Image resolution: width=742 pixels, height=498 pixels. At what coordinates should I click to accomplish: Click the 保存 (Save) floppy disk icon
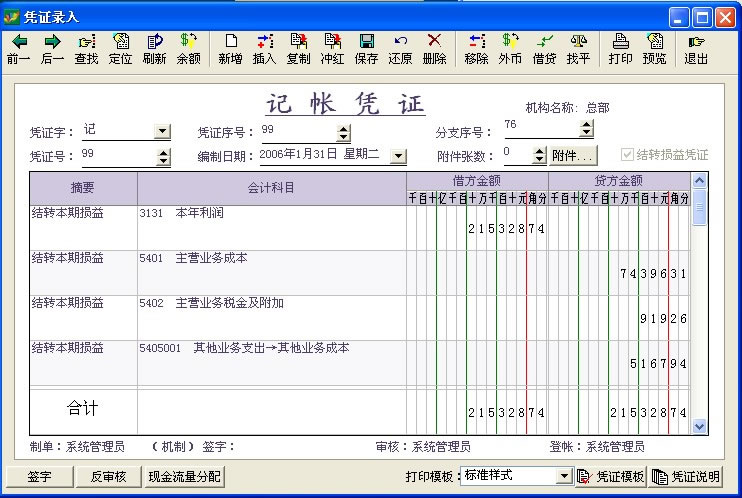point(366,48)
